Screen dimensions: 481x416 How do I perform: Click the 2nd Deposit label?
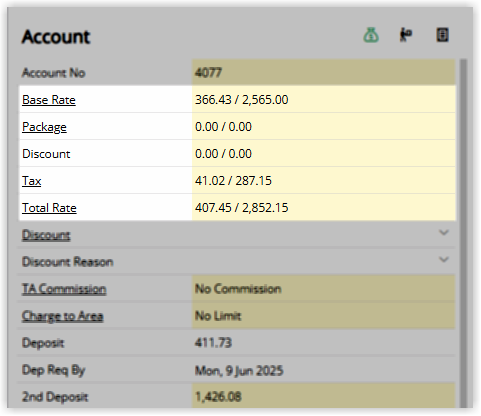[55, 397]
